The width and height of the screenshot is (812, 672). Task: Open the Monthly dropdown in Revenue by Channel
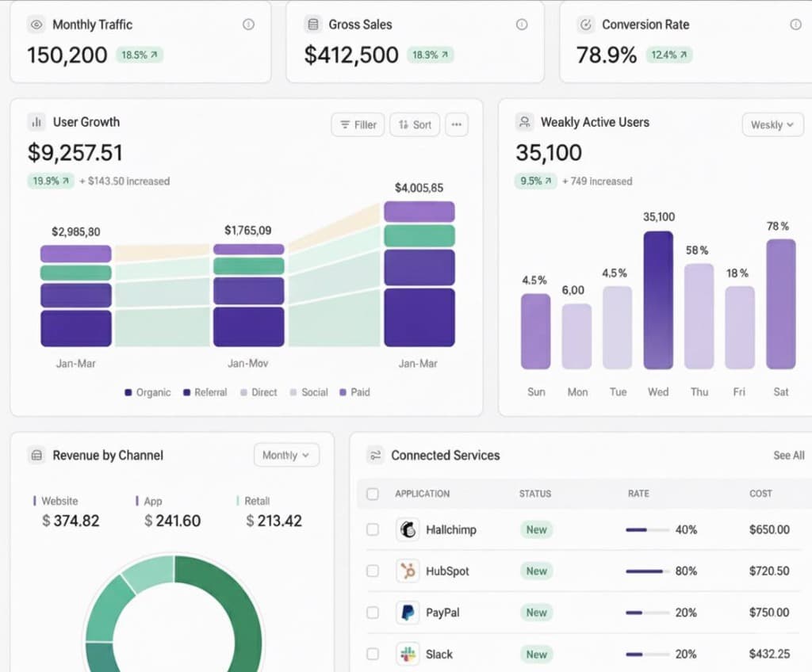[x=285, y=455]
